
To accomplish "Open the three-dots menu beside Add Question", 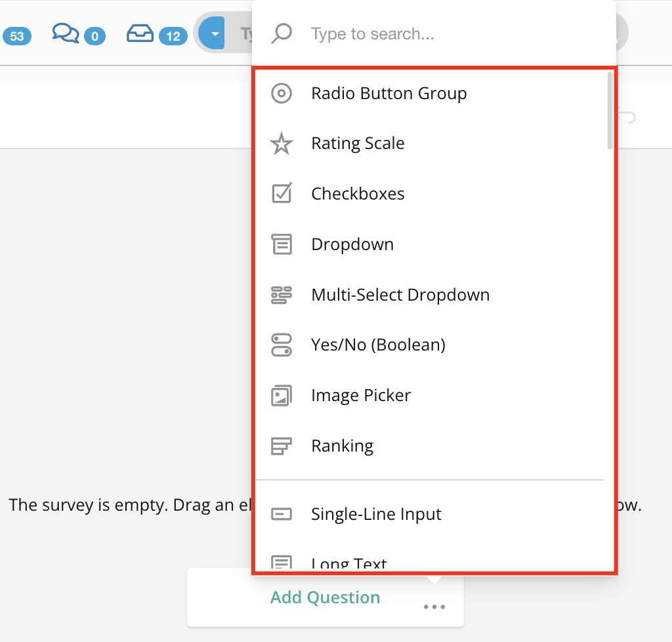I will point(434,607).
